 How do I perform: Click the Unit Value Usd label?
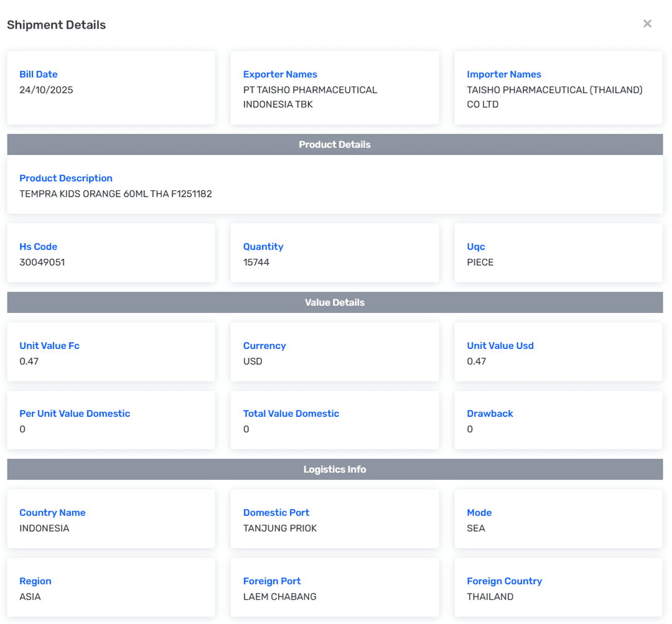[x=500, y=345]
